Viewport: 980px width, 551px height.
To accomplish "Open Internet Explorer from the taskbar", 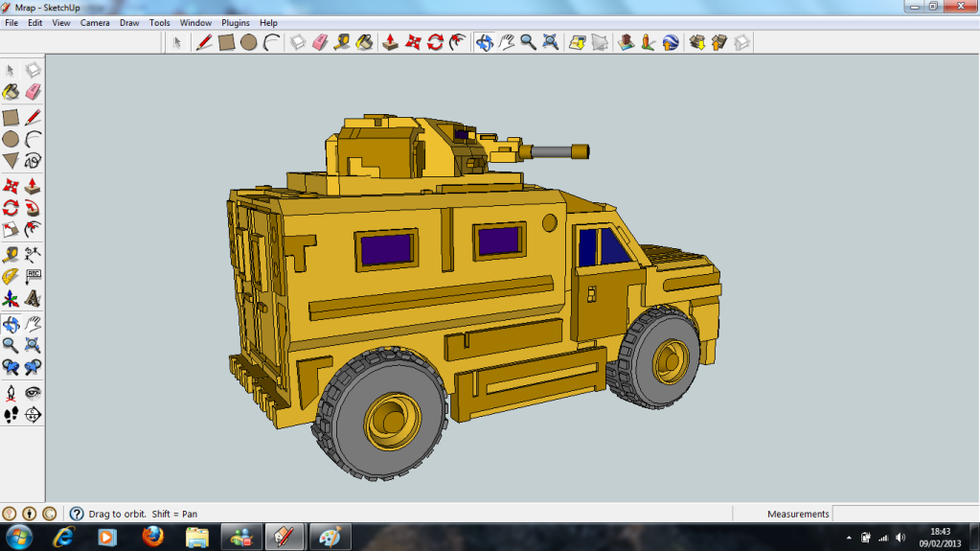I will coord(64,537).
